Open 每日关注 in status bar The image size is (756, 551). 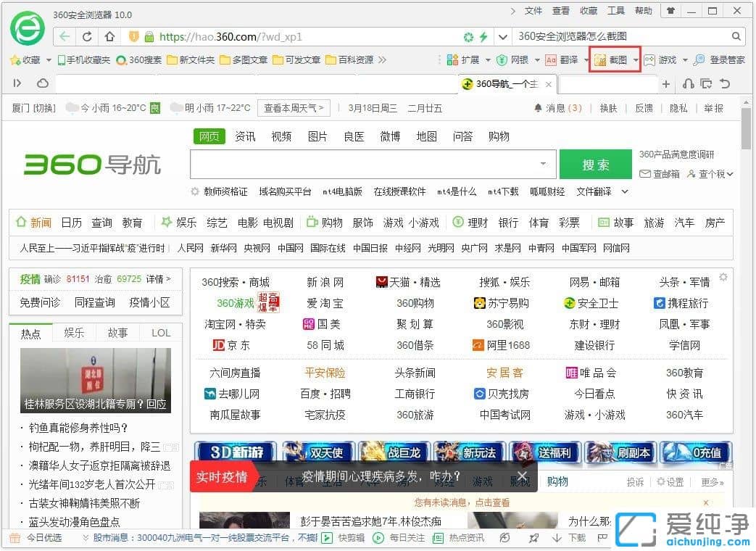pyautogui.click(x=399, y=538)
